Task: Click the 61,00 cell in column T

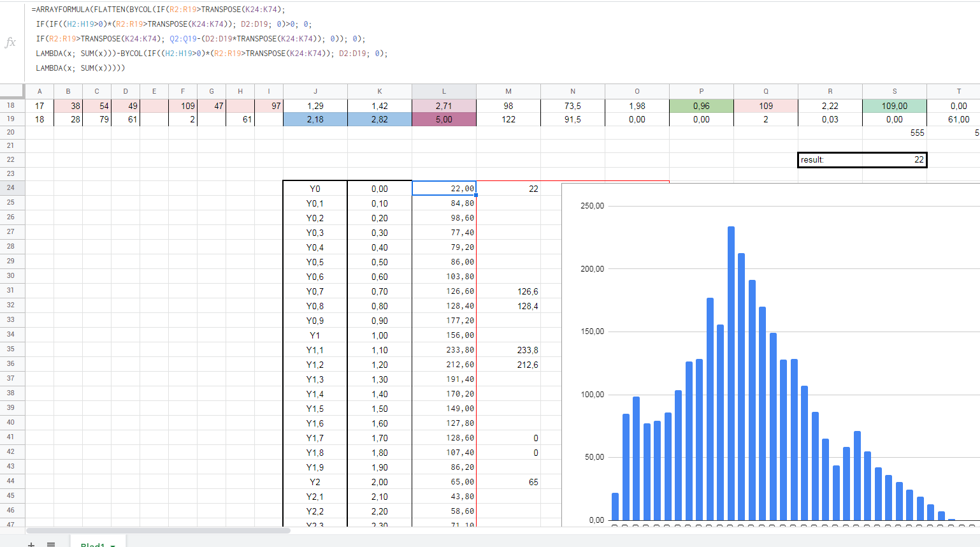Action: pyautogui.click(x=953, y=119)
